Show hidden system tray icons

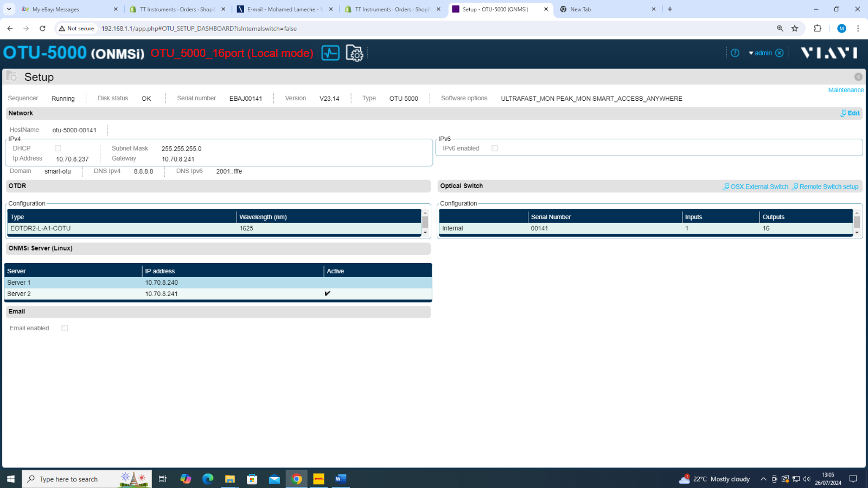point(763,479)
